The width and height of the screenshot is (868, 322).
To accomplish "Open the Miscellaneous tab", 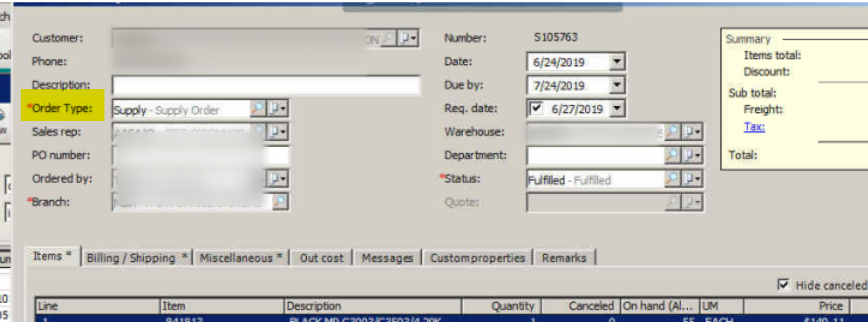I will tap(241, 258).
